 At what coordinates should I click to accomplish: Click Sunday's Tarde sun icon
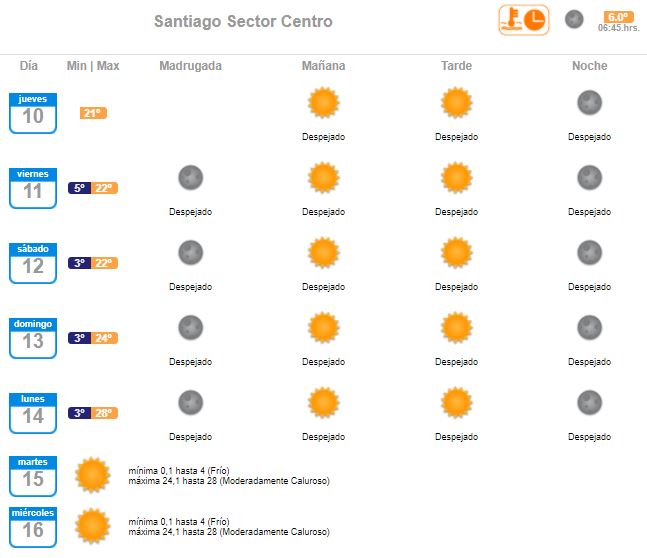tap(456, 328)
